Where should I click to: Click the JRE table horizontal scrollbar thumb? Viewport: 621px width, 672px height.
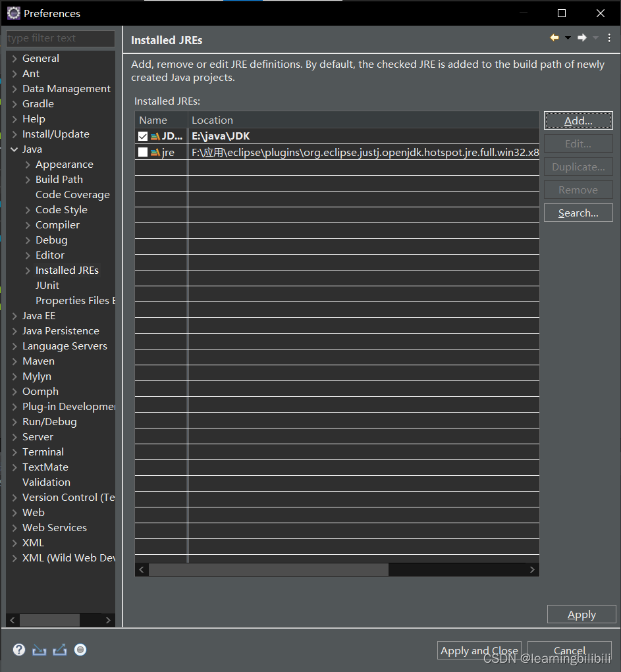point(269,569)
